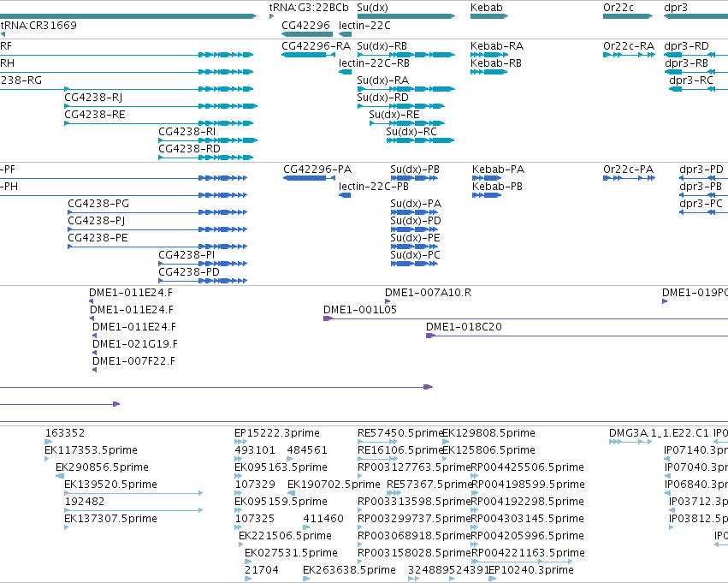The width and height of the screenshot is (728, 583).
Task: Select the tRNA:G3:22BCb label
Action: point(309,8)
